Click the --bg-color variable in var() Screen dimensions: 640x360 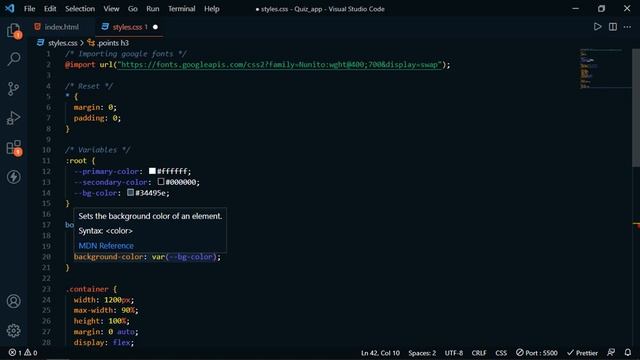[191, 257]
